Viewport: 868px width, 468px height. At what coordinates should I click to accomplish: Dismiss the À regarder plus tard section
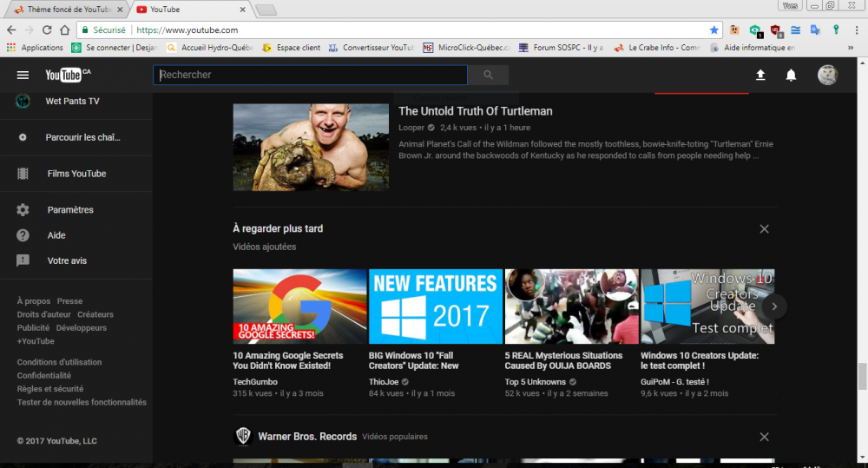[764, 229]
